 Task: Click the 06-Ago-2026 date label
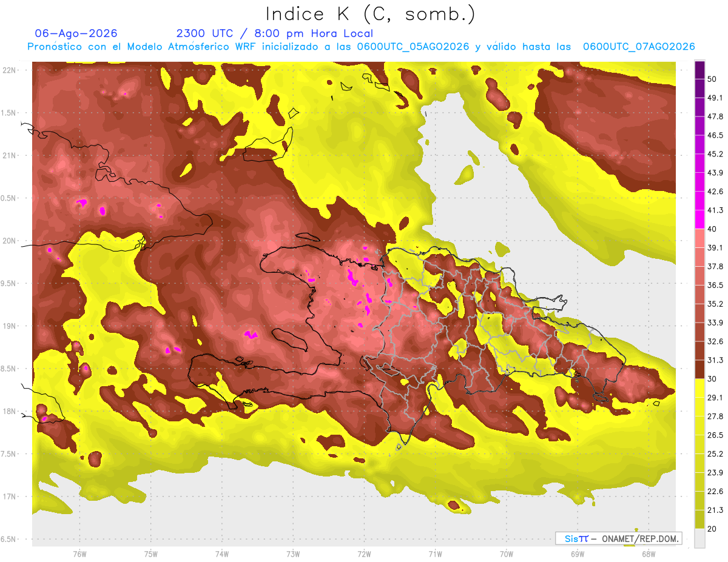(76, 33)
